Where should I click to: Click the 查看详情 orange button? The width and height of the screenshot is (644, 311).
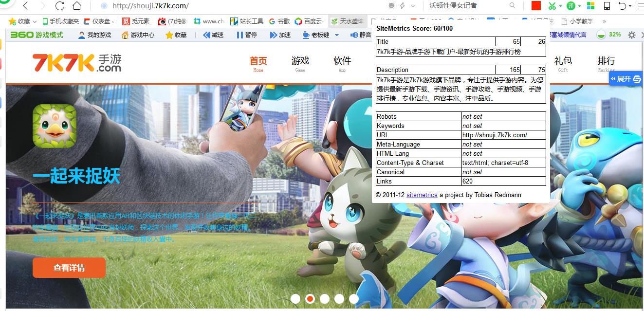point(69,268)
